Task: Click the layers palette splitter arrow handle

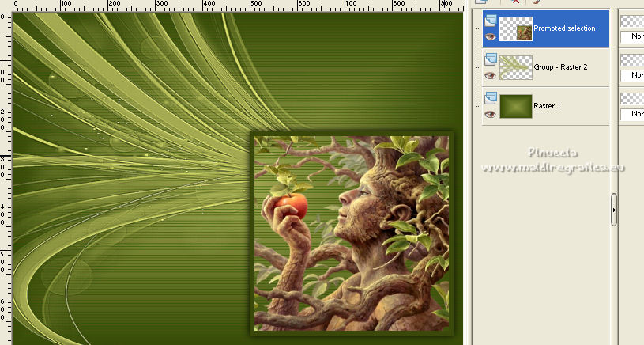Action: pos(614,210)
